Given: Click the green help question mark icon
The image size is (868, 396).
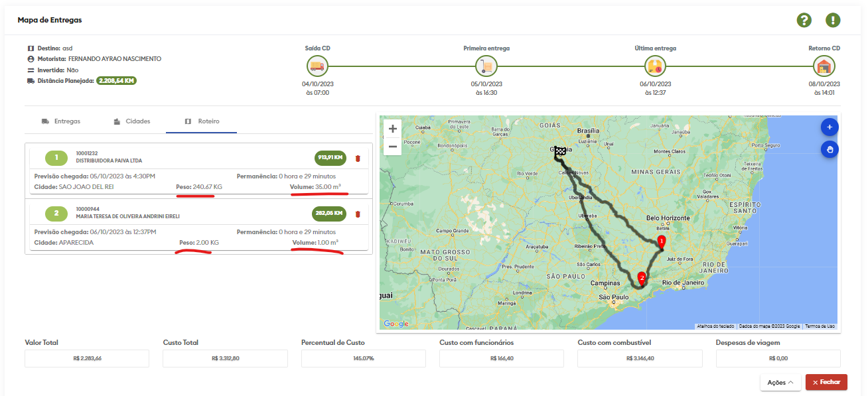Looking at the screenshot, I should pyautogui.click(x=804, y=20).
